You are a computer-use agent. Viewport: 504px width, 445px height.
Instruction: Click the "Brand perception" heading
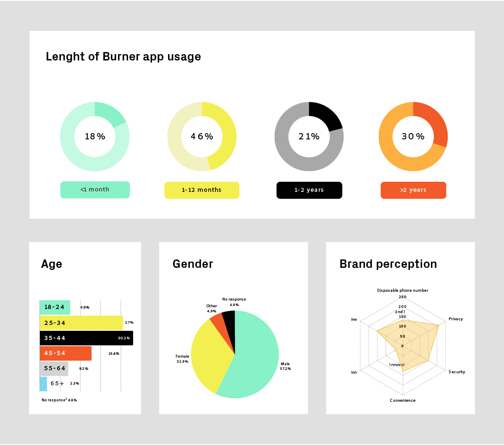click(388, 264)
